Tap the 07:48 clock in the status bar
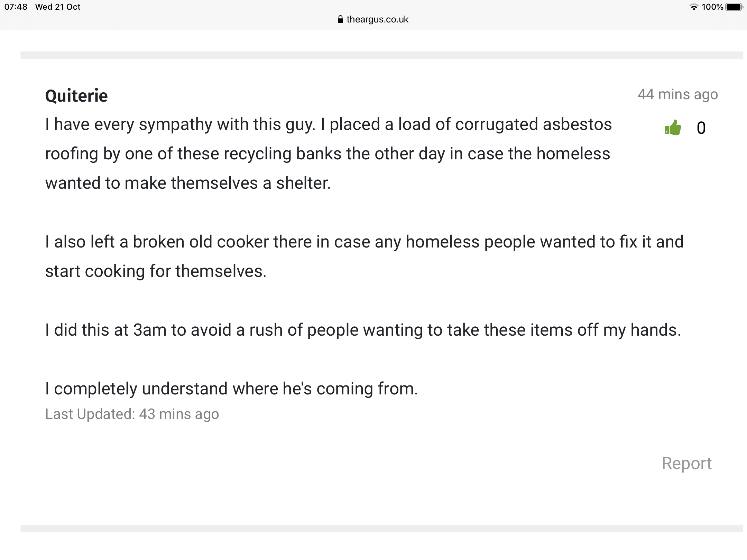The height and width of the screenshot is (560, 747). tap(16, 7)
